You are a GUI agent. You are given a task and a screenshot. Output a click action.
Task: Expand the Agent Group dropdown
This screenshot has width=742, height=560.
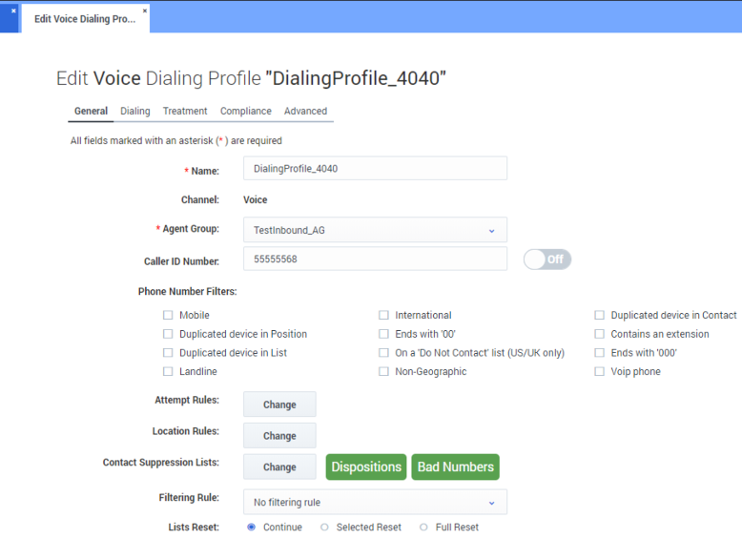[491, 230]
